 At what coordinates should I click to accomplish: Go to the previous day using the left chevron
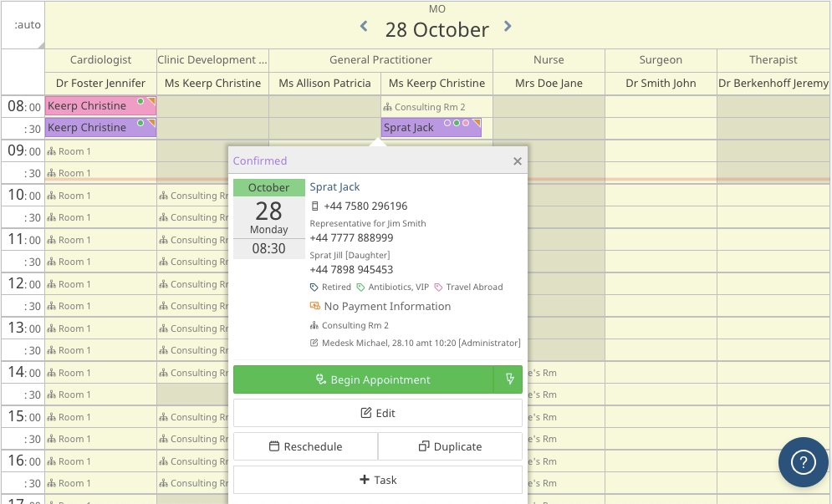[x=363, y=26]
